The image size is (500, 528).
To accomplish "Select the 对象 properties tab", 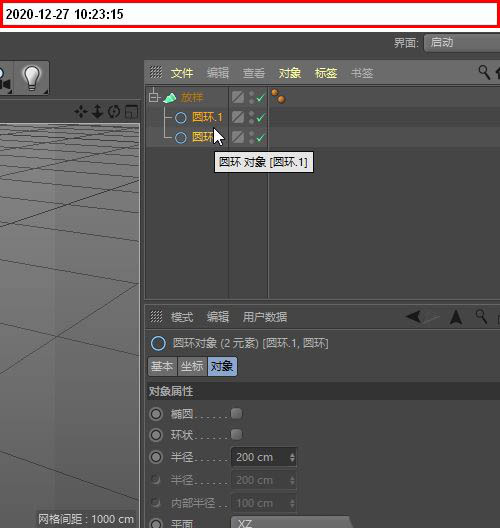I will (x=222, y=366).
